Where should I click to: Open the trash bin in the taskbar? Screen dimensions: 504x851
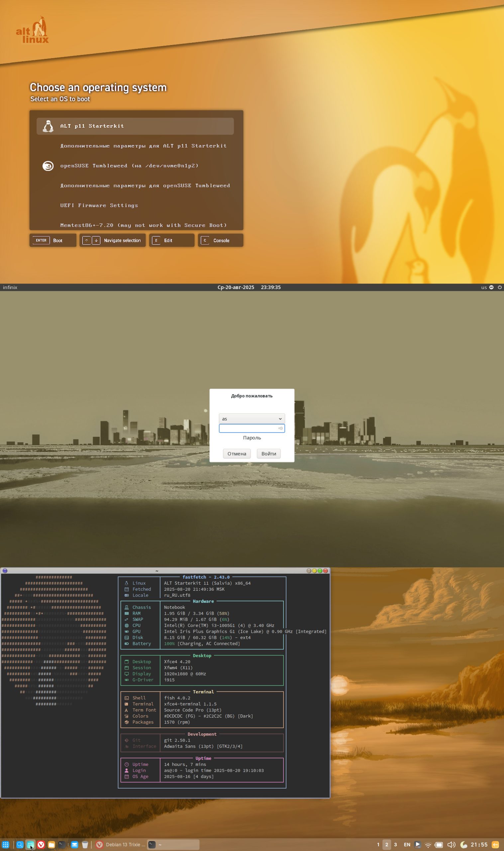85,844
